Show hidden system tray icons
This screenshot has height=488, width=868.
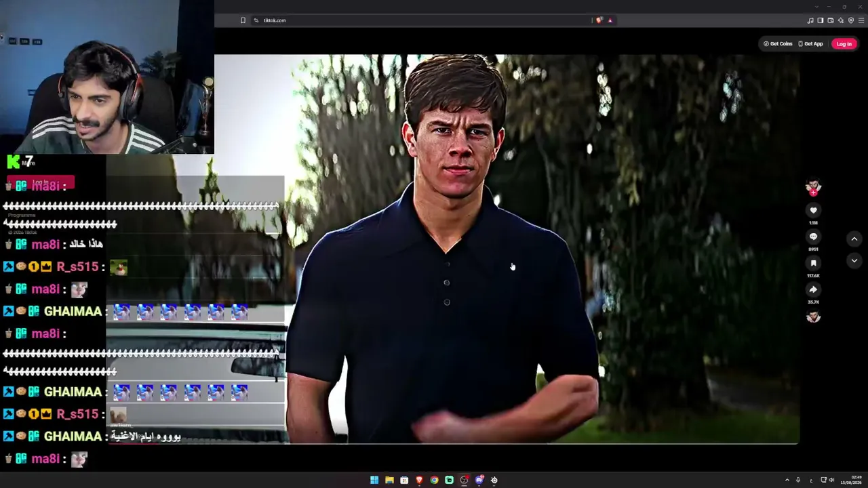[x=787, y=480]
